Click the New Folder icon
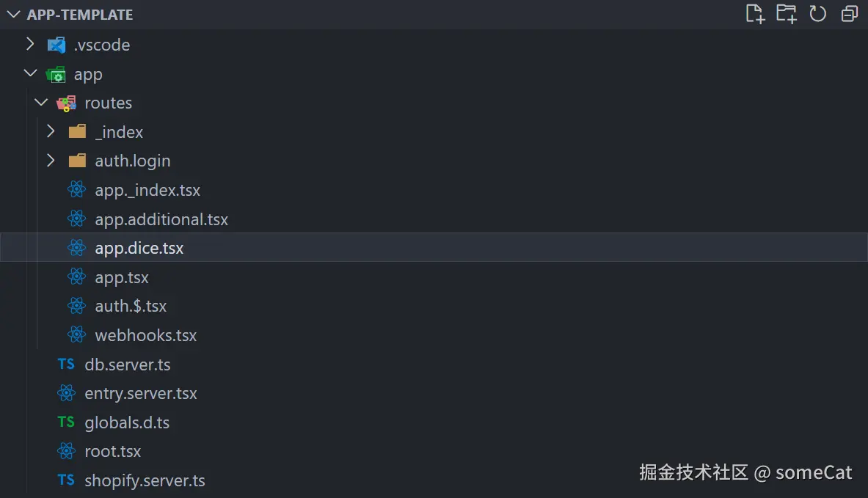Image resolution: width=868 pixels, height=498 pixels. click(787, 14)
